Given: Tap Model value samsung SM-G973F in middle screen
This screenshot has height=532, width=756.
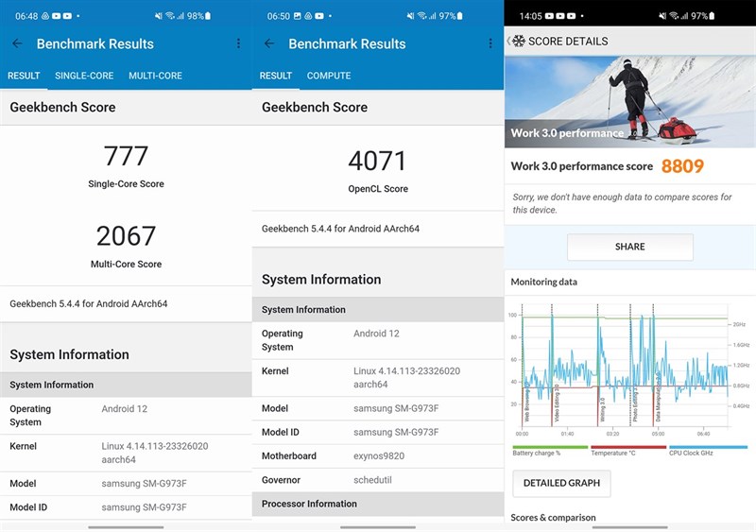Looking at the screenshot, I should (x=396, y=408).
